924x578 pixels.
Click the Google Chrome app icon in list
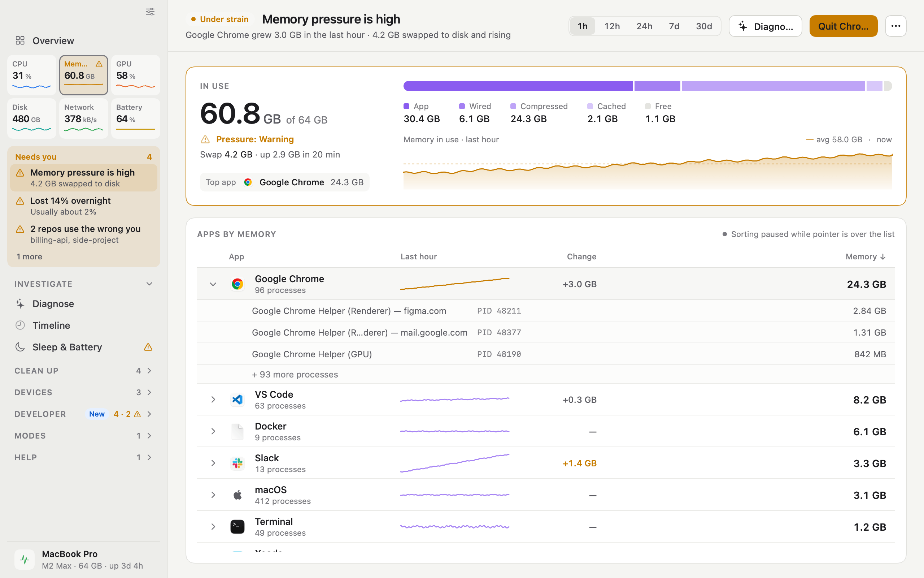(237, 284)
